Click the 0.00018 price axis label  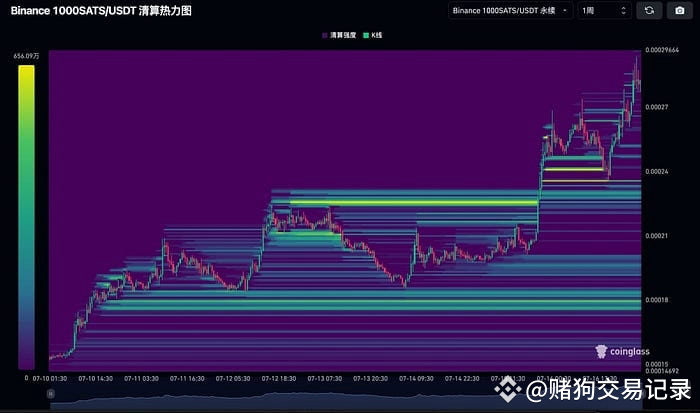[x=657, y=300]
